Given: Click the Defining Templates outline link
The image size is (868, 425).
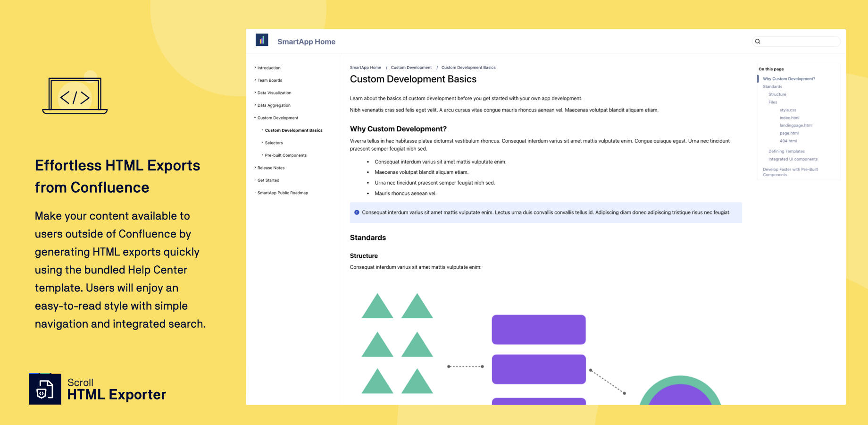Looking at the screenshot, I should coord(786,151).
